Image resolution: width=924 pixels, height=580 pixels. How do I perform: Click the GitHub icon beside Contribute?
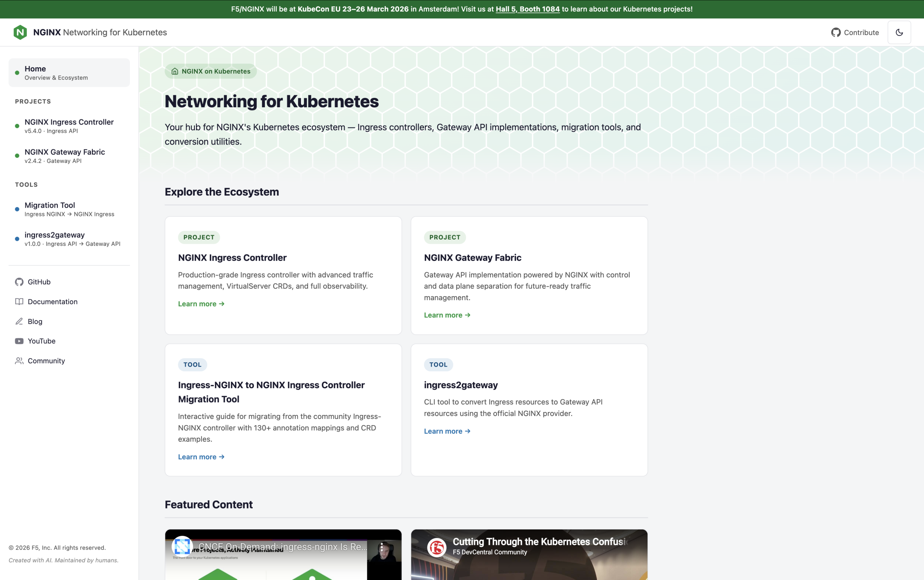tap(837, 32)
